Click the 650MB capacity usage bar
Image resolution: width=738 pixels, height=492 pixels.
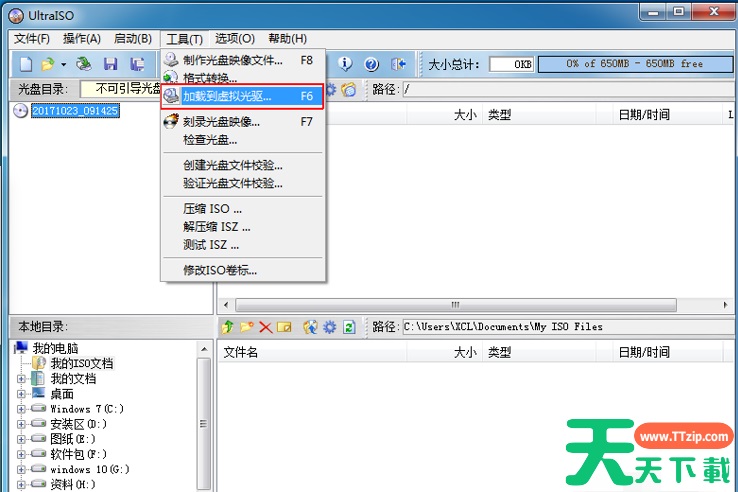pyautogui.click(x=635, y=64)
